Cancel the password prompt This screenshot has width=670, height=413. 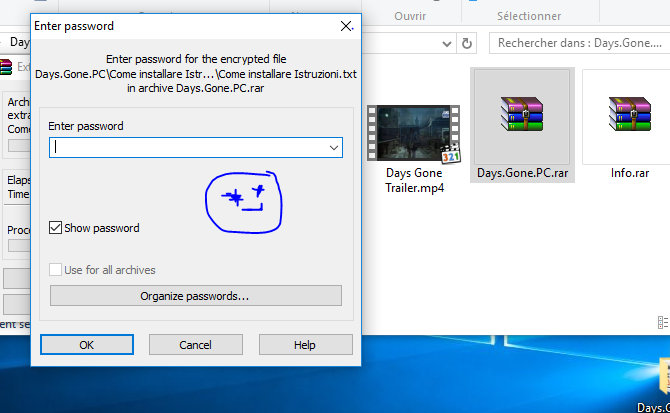click(x=196, y=345)
